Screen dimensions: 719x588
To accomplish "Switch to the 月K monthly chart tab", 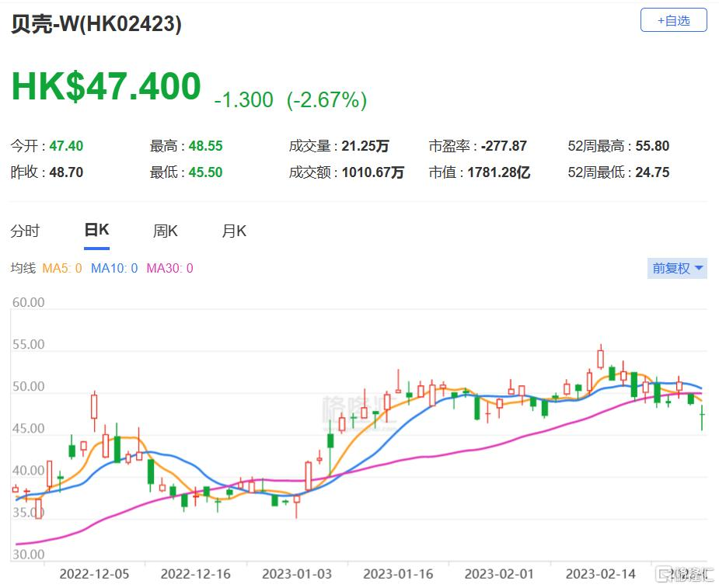I will point(232,231).
